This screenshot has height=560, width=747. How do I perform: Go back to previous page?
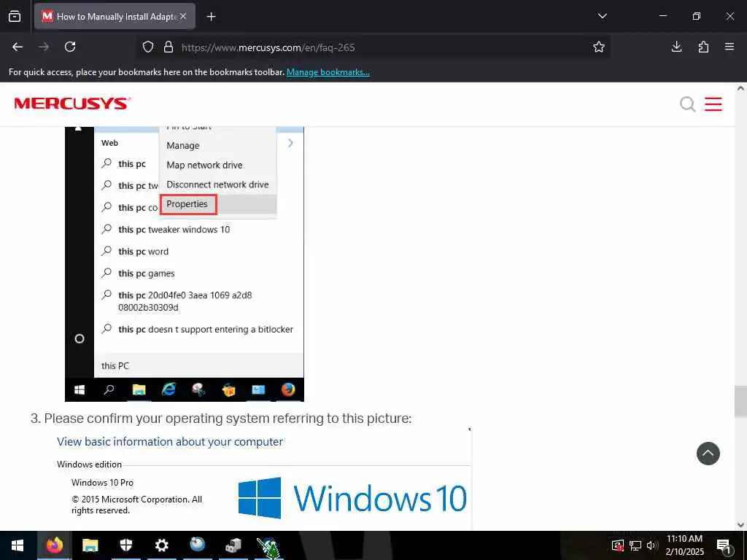coord(18,47)
